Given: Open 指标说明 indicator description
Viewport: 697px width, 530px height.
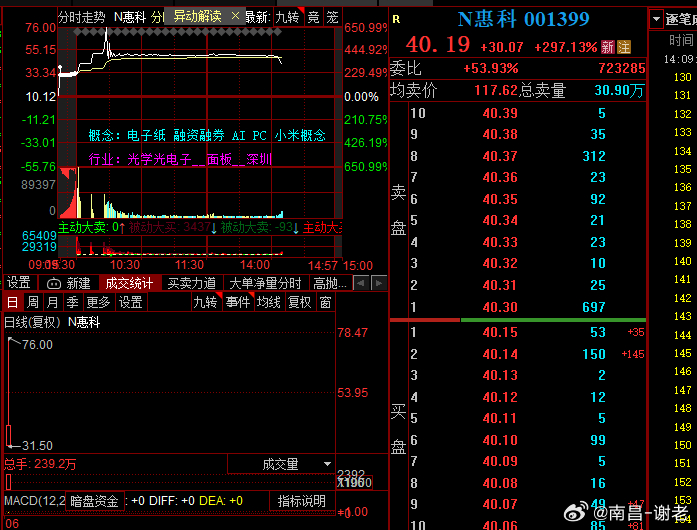Looking at the screenshot, I should 301,501.
